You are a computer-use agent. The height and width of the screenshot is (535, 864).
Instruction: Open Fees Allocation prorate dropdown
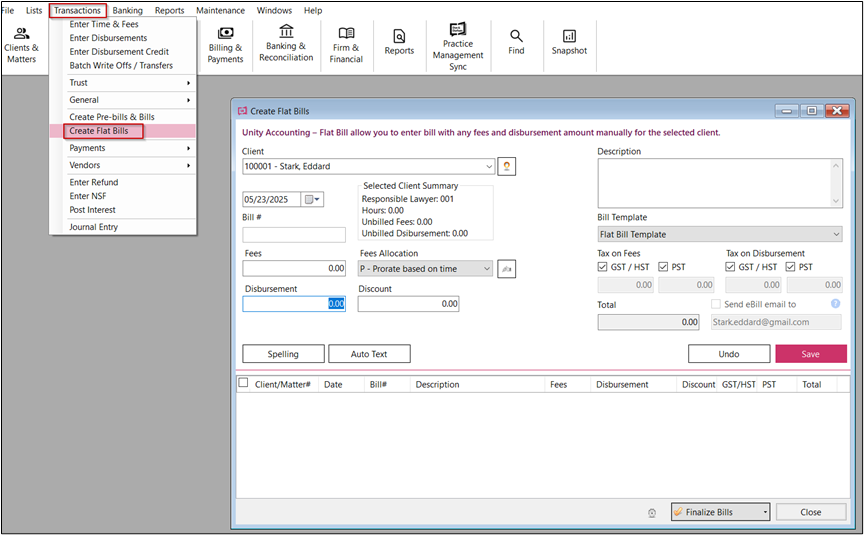[x=487, y=269]
